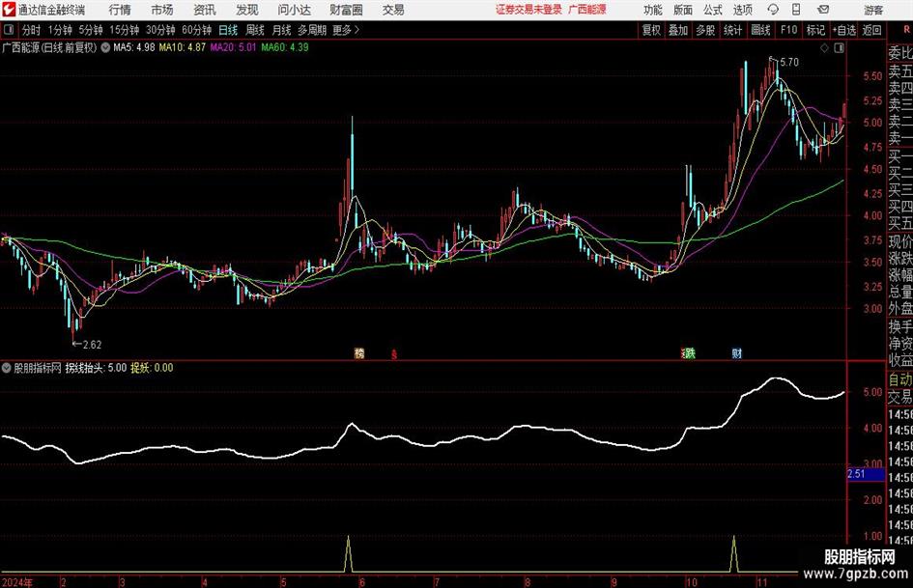The image size is (913, 588).
Task: Open the 市场 menu
Action: coord(162,10)
